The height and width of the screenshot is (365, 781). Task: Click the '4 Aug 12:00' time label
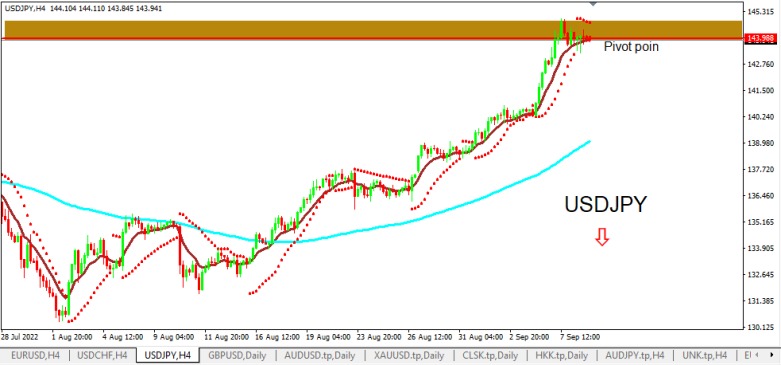point(124,337)
